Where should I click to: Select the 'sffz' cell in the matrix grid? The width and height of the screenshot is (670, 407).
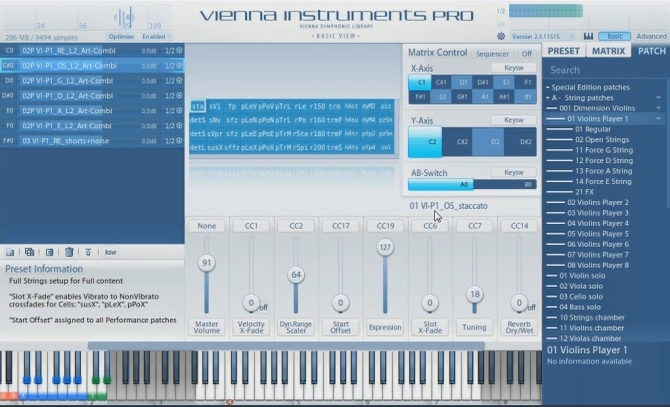(x=232, y=147)
